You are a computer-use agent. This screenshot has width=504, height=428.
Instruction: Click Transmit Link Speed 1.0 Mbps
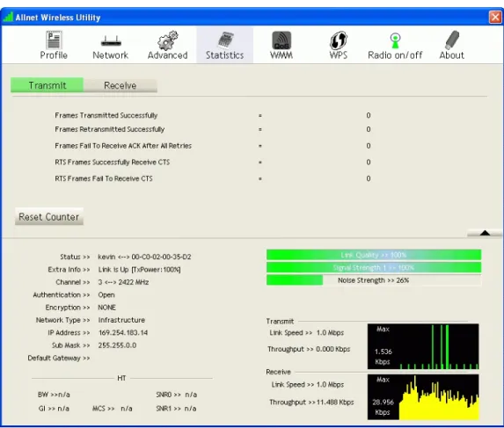tap(307, 332)
